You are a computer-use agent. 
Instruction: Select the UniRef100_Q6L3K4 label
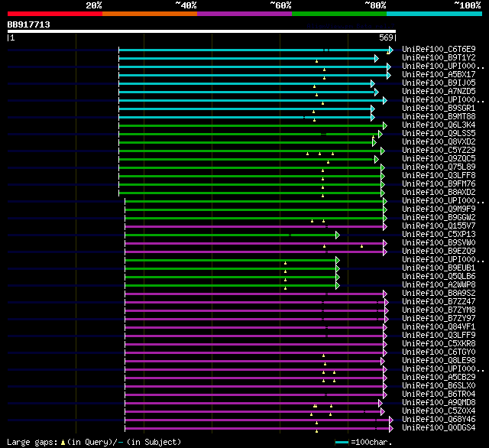click(x=439, y=125)
